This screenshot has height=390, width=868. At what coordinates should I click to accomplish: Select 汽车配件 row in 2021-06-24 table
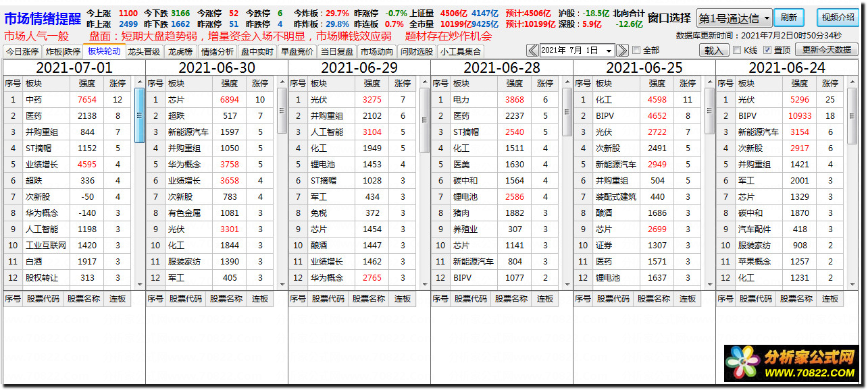click(780, 229)
